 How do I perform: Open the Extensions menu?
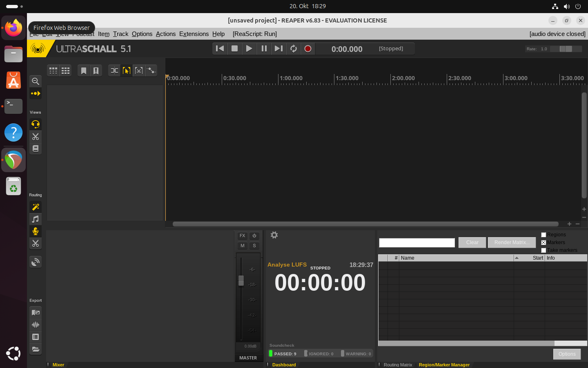pyautogui.click(x=194, y=34)
